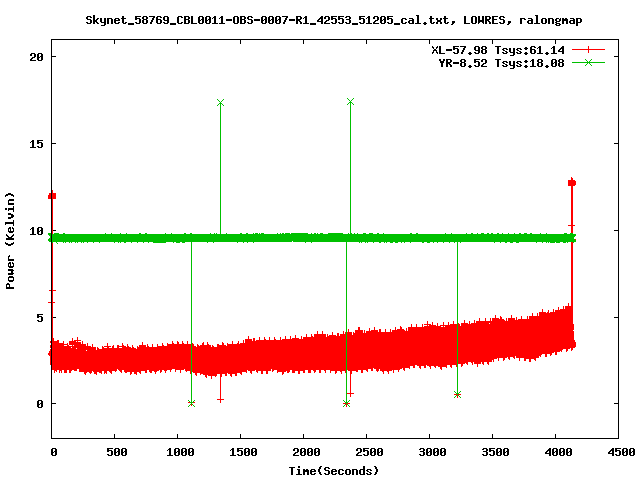640x480 pixels.
Task: Click the 20 tick label on the y-axis
Action: pos(35,56)
